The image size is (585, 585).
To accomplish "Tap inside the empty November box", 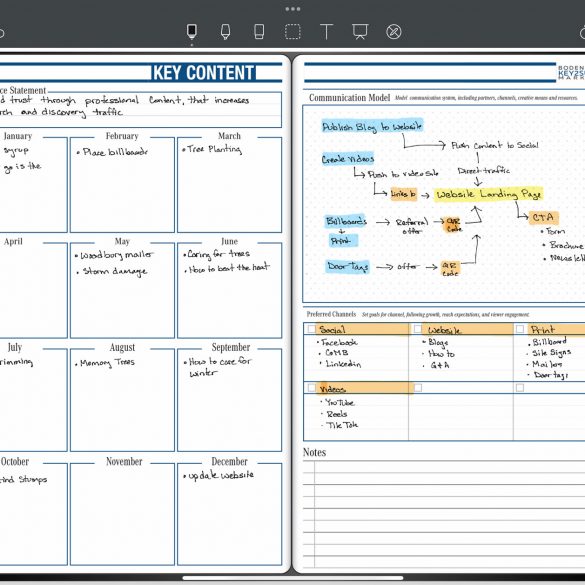I will pos(122,514).
